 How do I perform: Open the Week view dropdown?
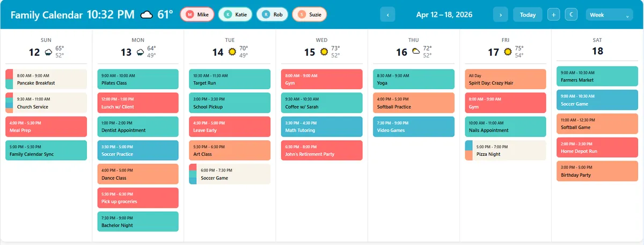coord(609,15)
